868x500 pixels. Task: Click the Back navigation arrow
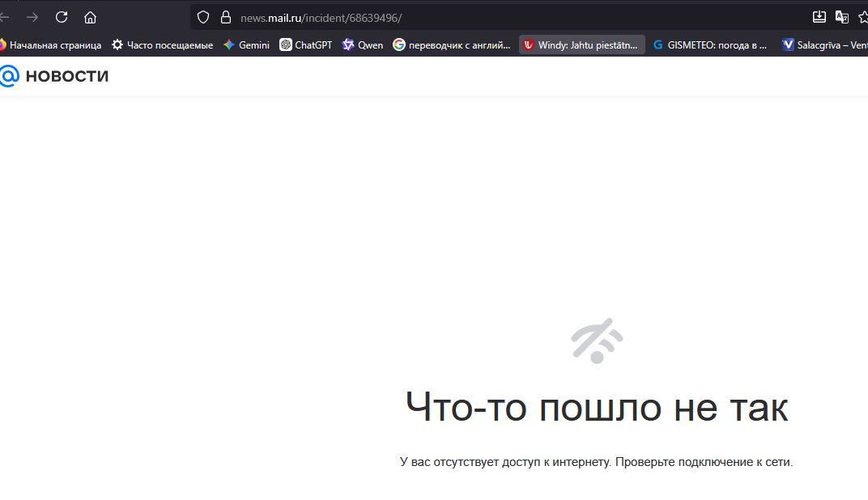4,17
